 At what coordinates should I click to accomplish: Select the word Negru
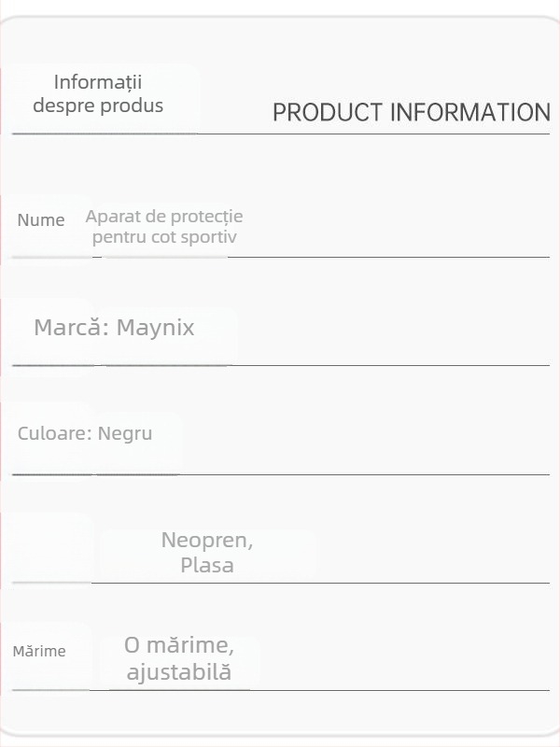pyautogui.click(x=125, y=434)
